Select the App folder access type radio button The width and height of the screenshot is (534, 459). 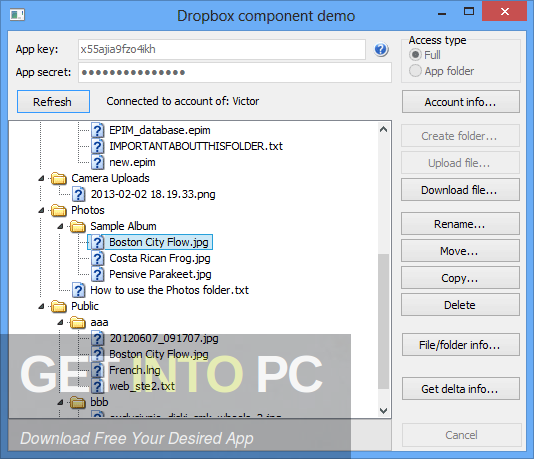click(x=415, y=71)
